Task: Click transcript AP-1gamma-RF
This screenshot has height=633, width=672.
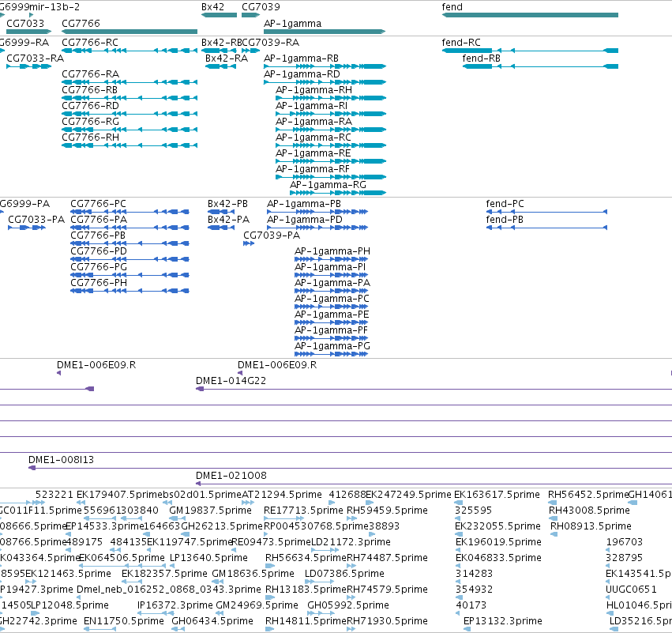Action: pyautogui.click(x=313, y=169)
